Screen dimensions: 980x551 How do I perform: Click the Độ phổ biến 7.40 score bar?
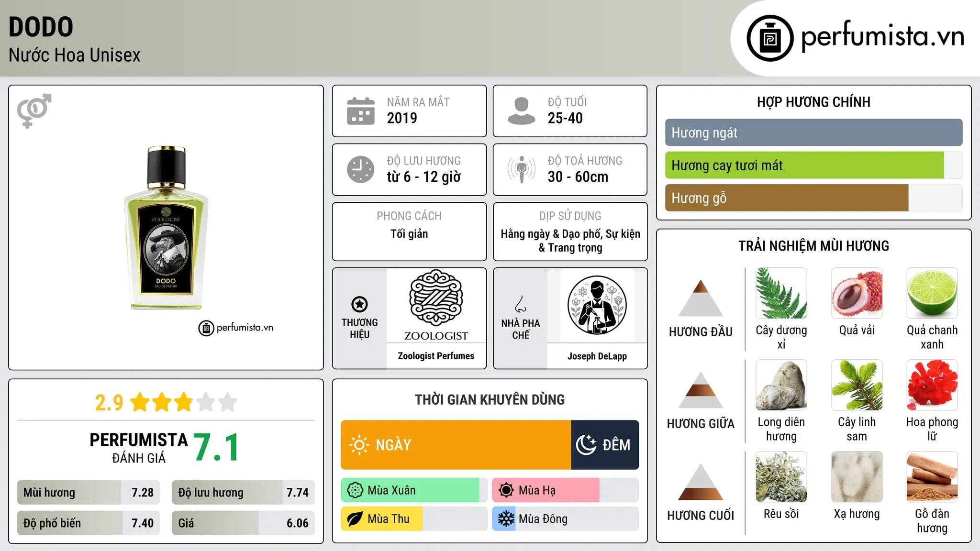(x=89, y=523)
